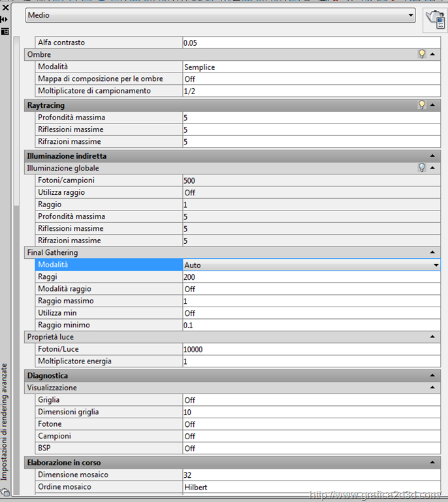
Task: Toggle the Illuminazione globale lightbulb icon
Action: point(423,168)
